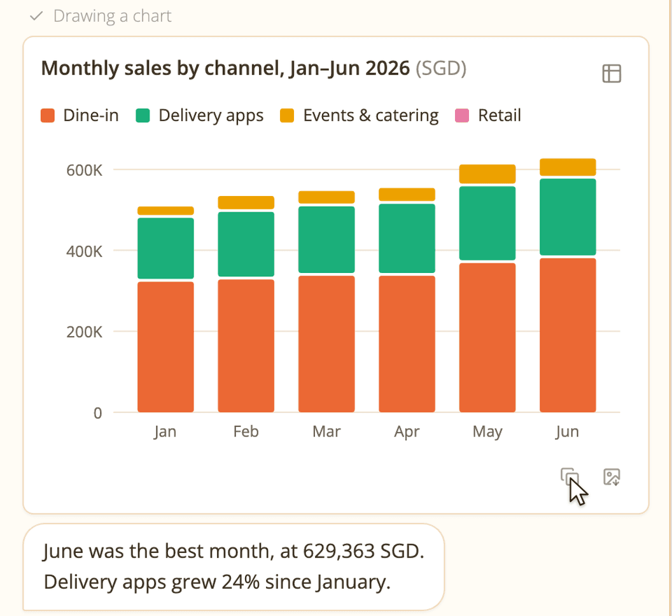The height and width of the screenshot is (616, 672).
Task: Copy the chart using the copy icon
Action: (570, 477)
